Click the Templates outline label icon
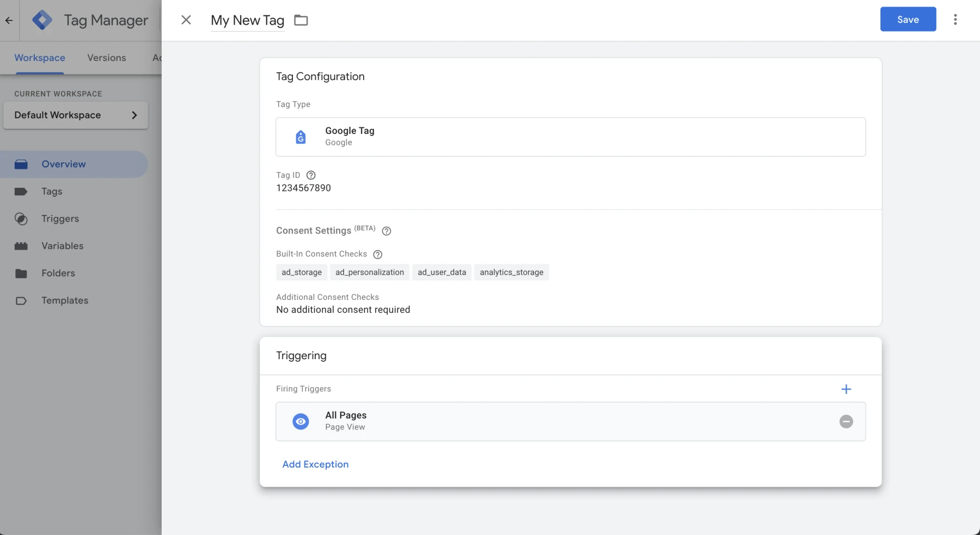Screen dimensions: 980x535 pos(21,300)
